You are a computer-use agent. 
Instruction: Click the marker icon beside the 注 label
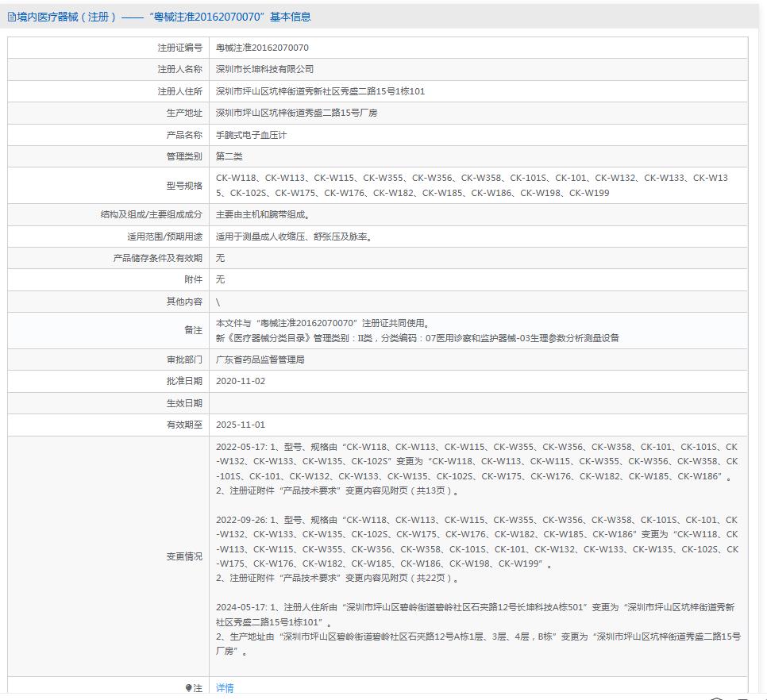[x=188, y=688]
